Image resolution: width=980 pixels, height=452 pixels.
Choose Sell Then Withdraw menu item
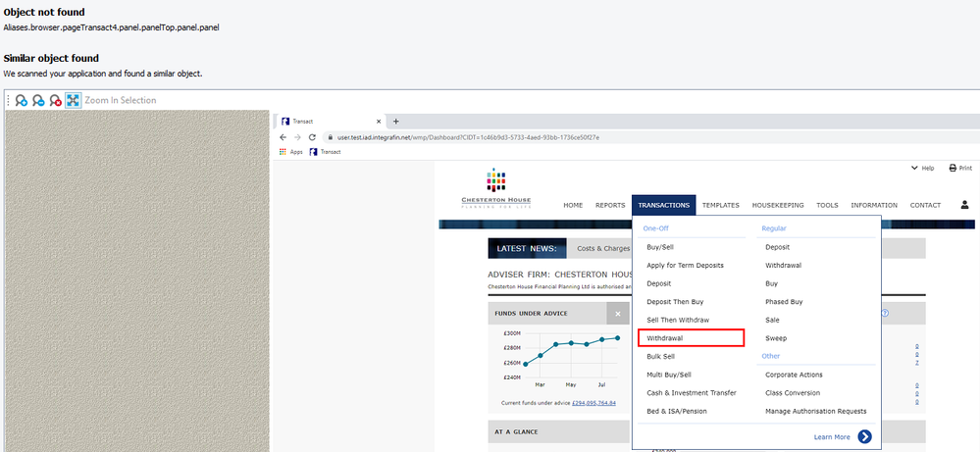tap(677, 320)
